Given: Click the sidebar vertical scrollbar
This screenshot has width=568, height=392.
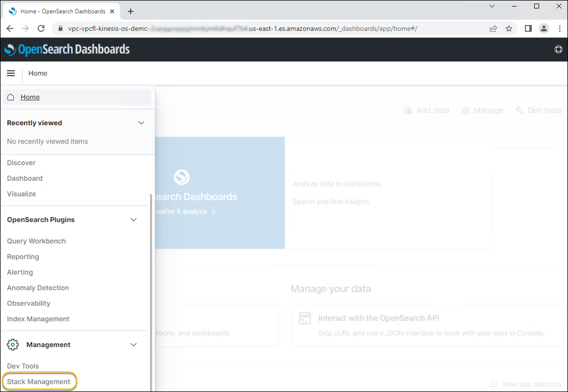Looking at the screenshot, I should 151,292.
